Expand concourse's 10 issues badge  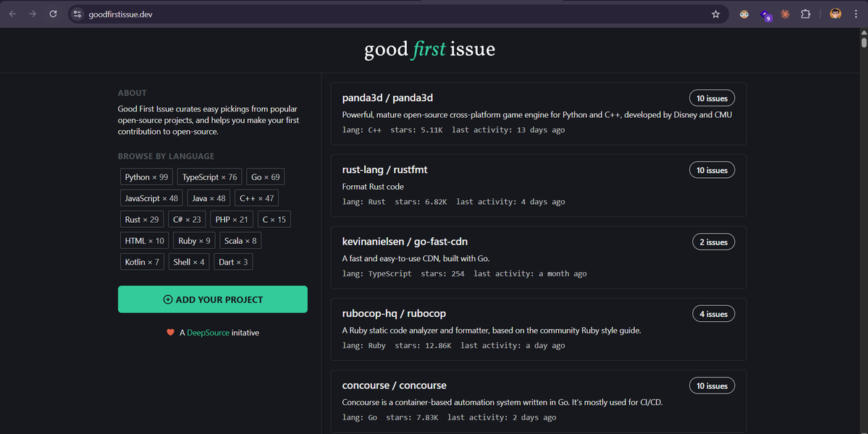tap(712, 386)
